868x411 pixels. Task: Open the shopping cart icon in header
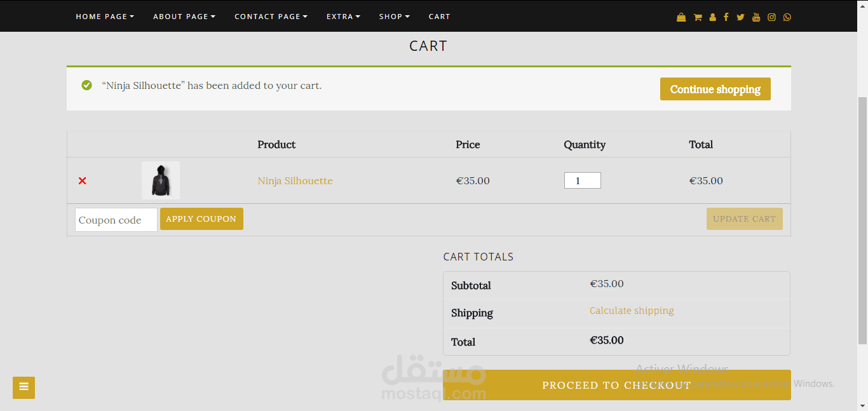(x=697, y=17)
